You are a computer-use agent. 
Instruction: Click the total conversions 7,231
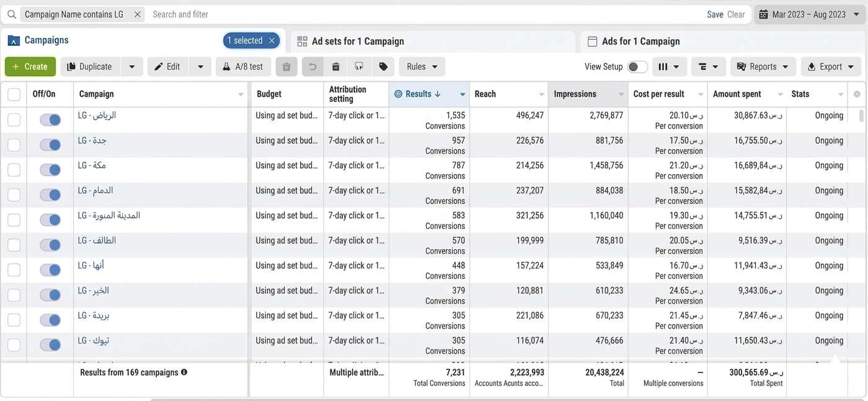point(455,372)
